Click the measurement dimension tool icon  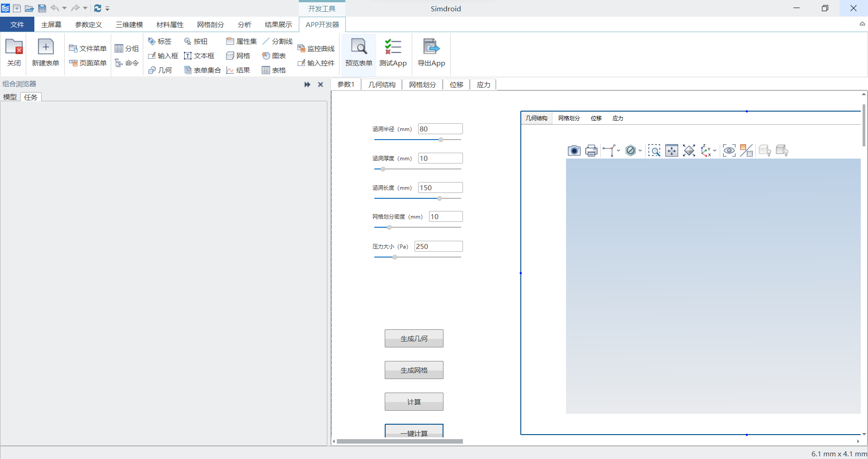(x=609, y=150)
